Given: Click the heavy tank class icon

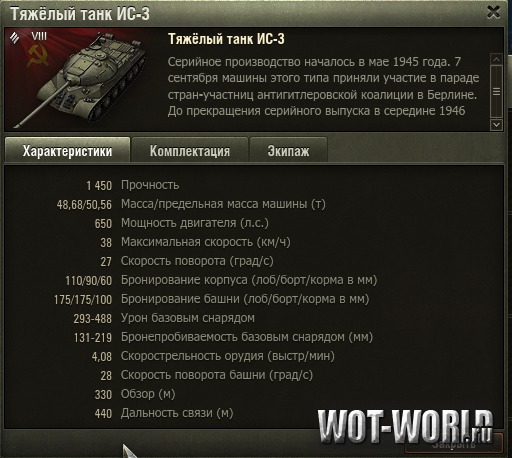Looking at the screenshot, I should coord(14,37).
